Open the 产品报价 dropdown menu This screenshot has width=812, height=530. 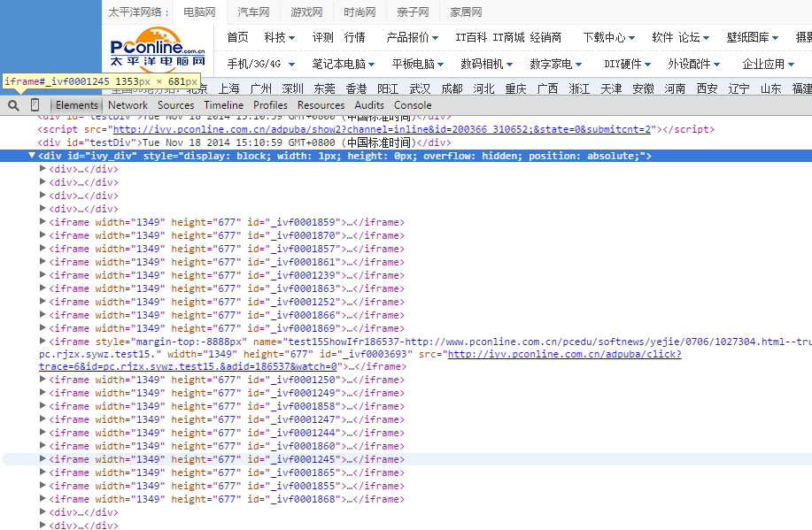tap(413, 37)
